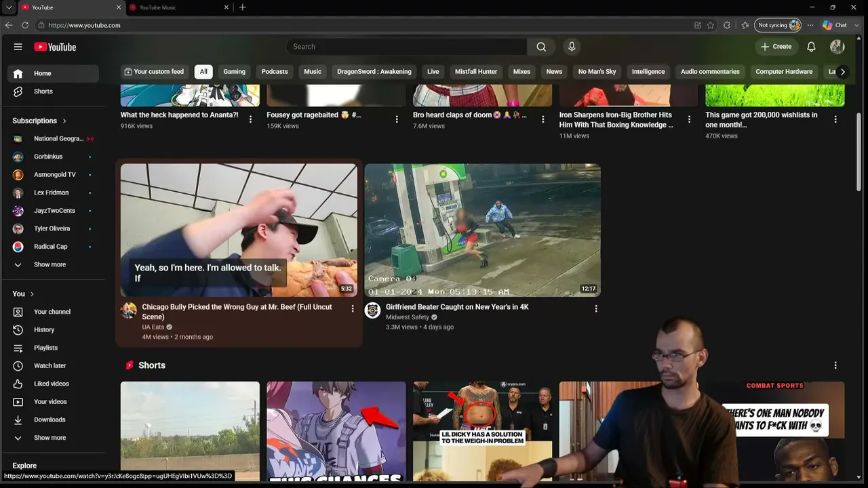Open a new browser tab
Viewport: 868px width, 488px height.
(x=242, y=7)
